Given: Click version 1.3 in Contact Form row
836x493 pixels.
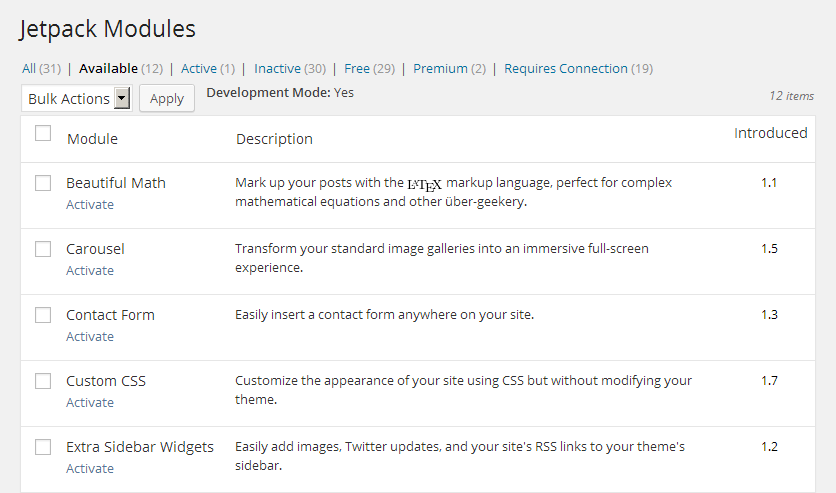Looking at the screenshot, I should pyautogui.click(x=769, y=315).
